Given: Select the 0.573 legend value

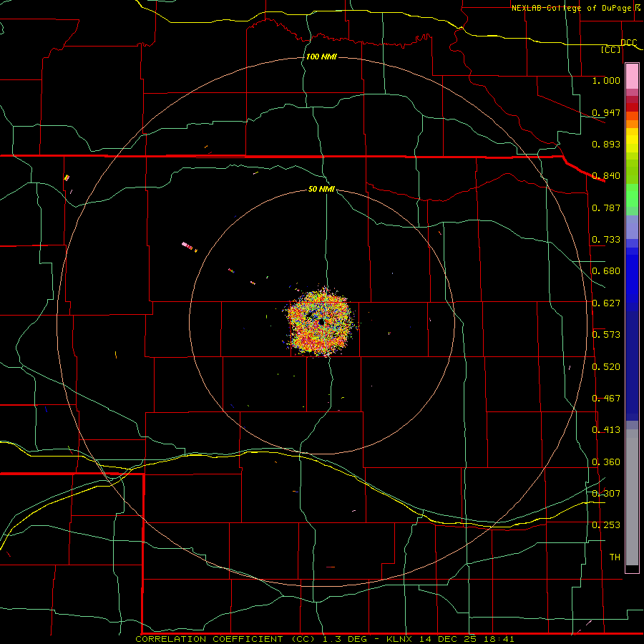Looking at the screenshot, I should [x=606, y=335].
